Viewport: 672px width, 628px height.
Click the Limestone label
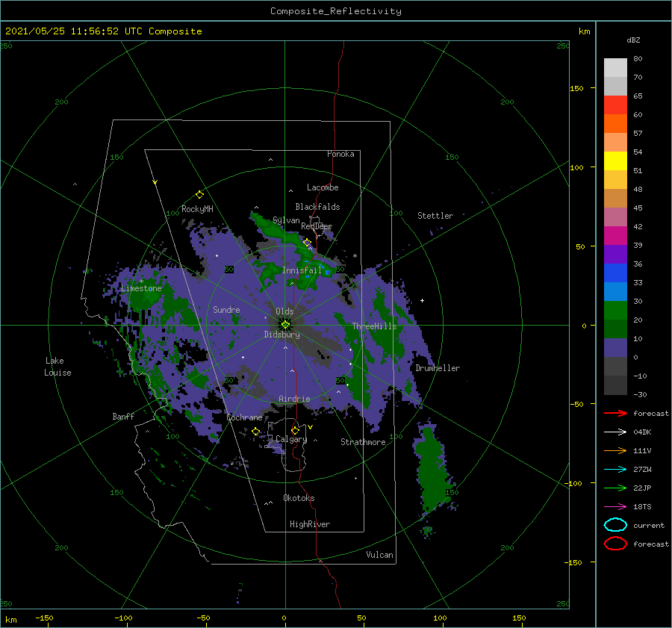tap(141, 288)
